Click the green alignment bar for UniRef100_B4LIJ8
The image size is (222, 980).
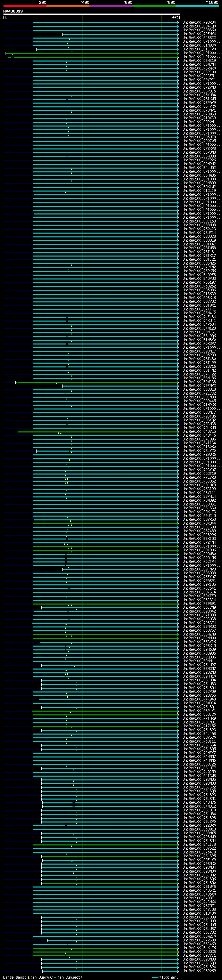click(x=106, y=845)
